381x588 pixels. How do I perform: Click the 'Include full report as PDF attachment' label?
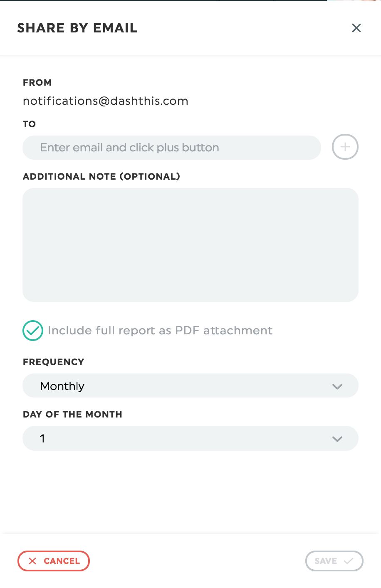coord(160,331)
